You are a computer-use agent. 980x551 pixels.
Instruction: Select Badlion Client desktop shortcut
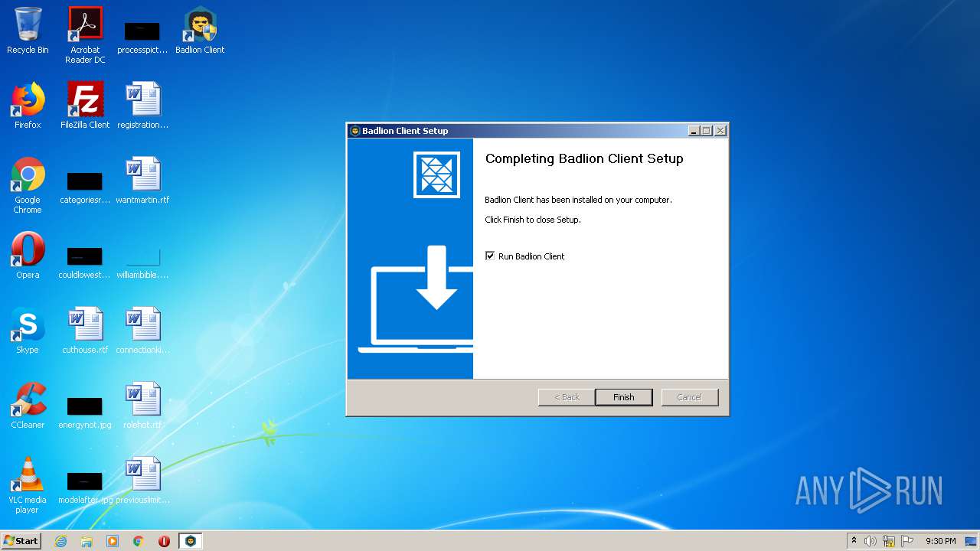click(x=200, y=31)
